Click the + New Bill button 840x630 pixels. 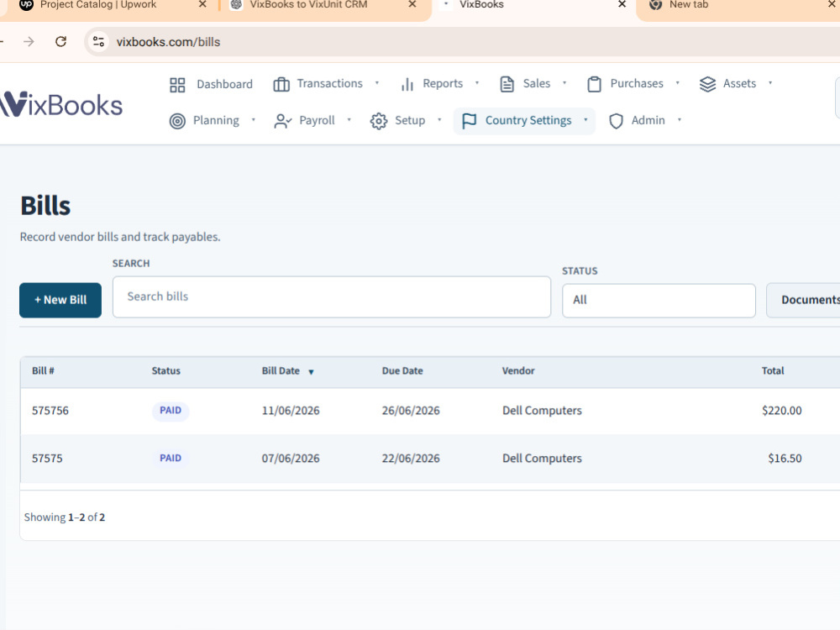[60, 300]
